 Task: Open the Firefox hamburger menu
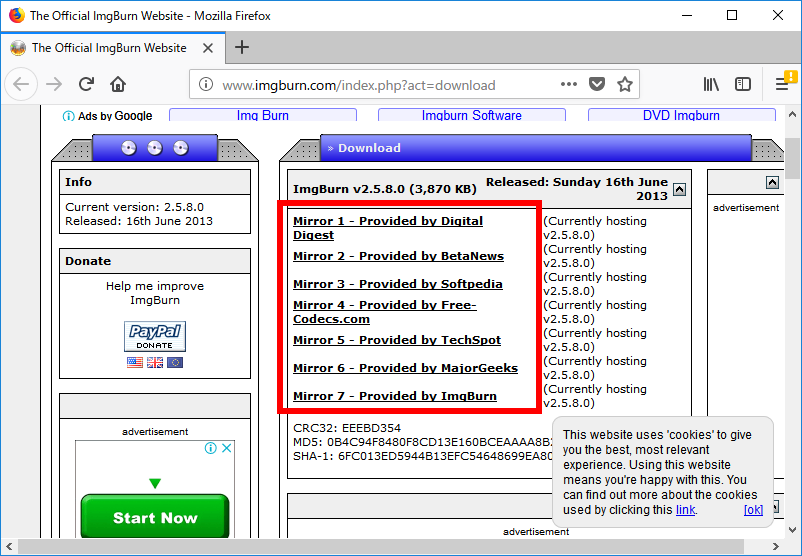[783, 84]
